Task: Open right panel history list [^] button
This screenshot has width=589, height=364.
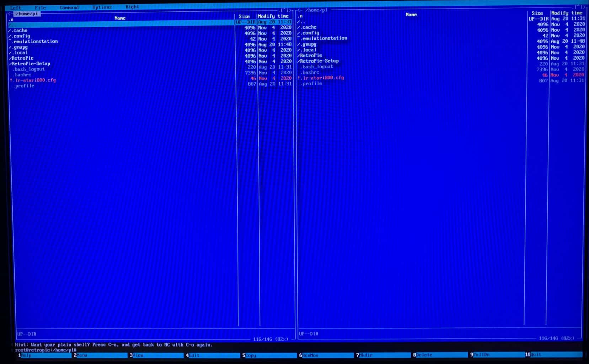Action: [579, 7]
